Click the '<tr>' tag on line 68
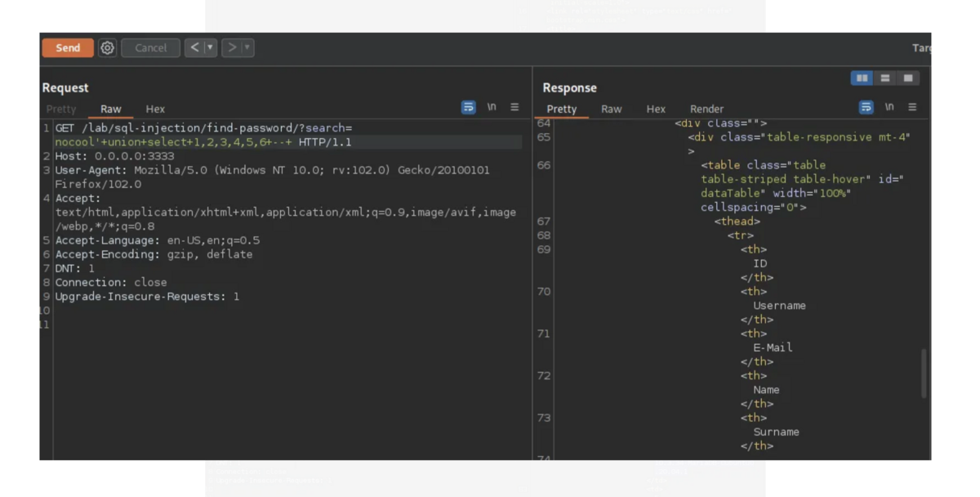The height and width of the screenshot is (497, 980). (x=740, y=235)
